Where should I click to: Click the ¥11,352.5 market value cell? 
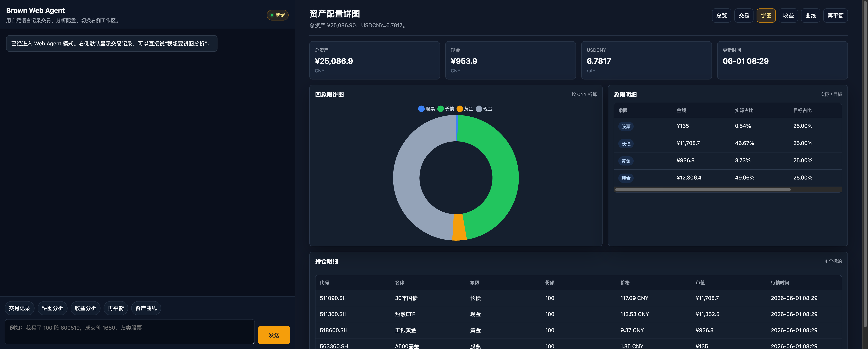point(707,314)
